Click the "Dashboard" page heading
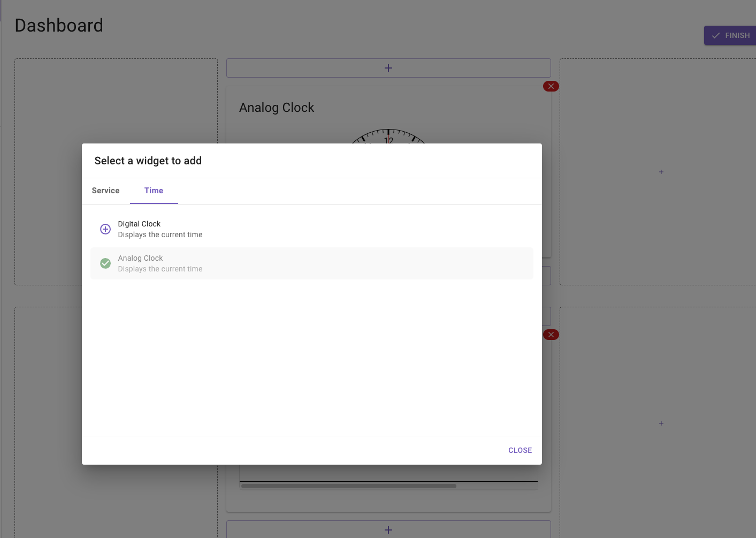Viewport: 756px width, 538px height. tap(59, 25)
